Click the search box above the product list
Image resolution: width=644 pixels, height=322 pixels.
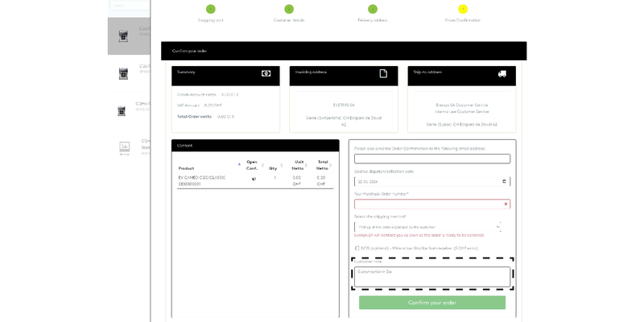pyautogui.click(x=129, y=6)
